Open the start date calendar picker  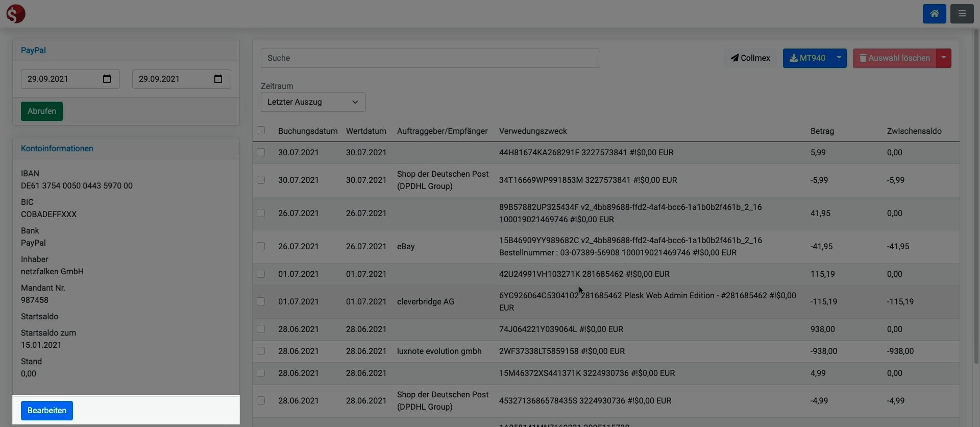[x=107, y=79]
